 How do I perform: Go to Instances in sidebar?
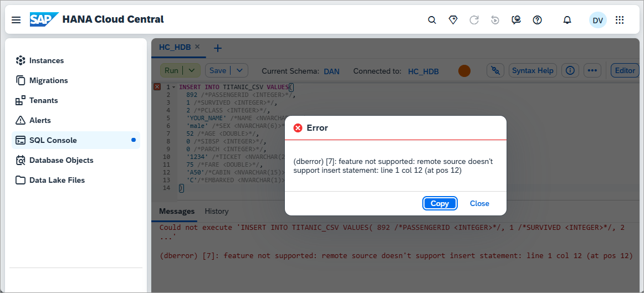coord(76,60)
